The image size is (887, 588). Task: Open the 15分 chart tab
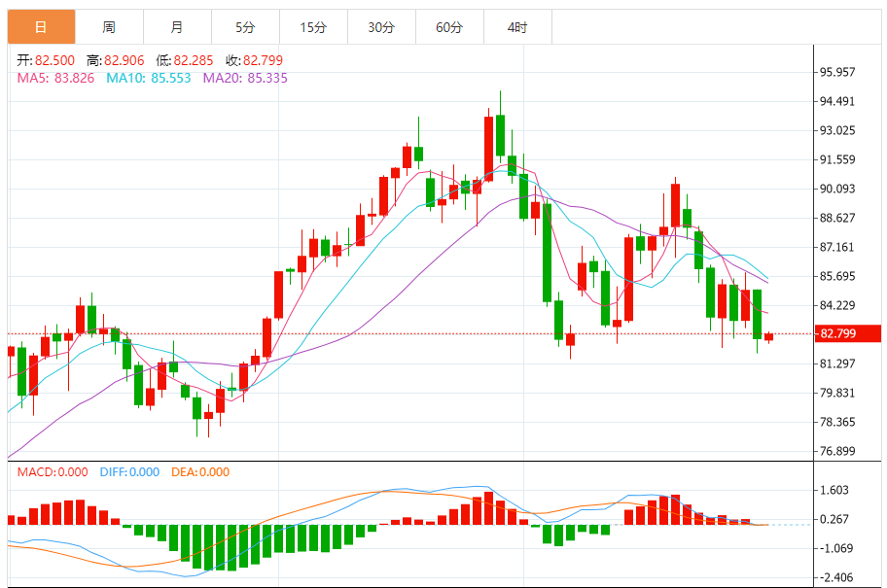click(x=313, y=27)
